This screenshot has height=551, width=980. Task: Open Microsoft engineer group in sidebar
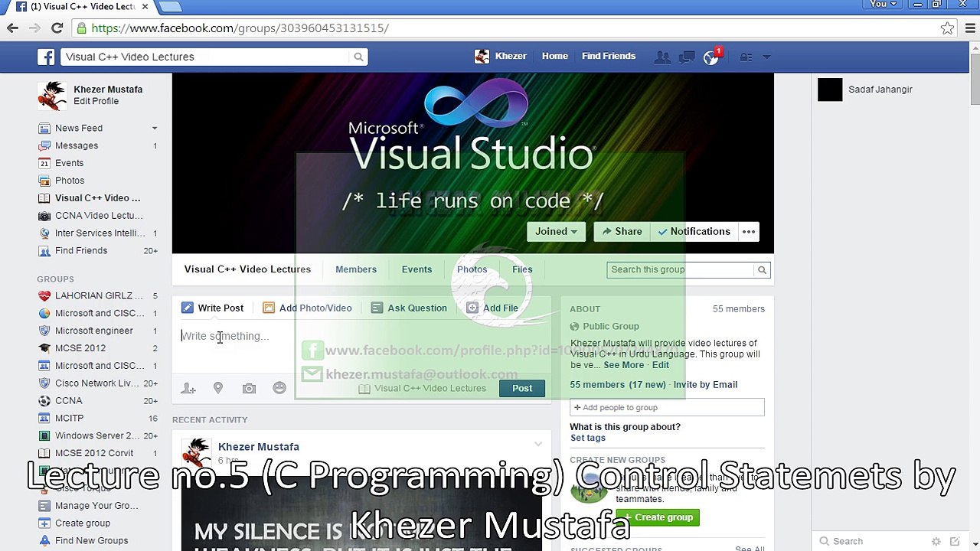pyautogui.click(x=94, y=331)
